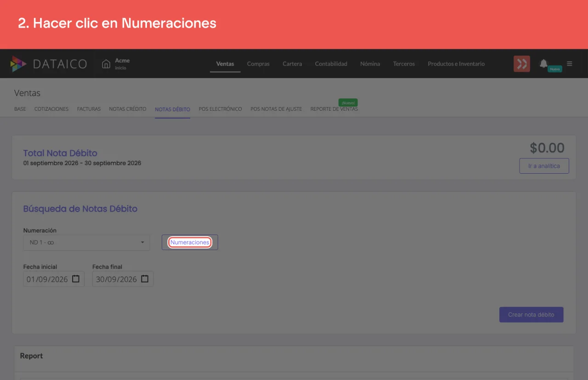588x380 pixels.
Task: Open the Cartera top menu
Action: click(x=292, y=64)
